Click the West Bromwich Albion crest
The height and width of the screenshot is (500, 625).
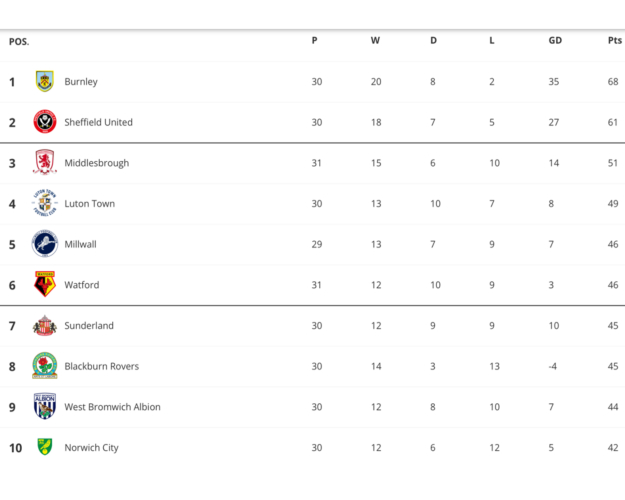[x=45, y=407]
